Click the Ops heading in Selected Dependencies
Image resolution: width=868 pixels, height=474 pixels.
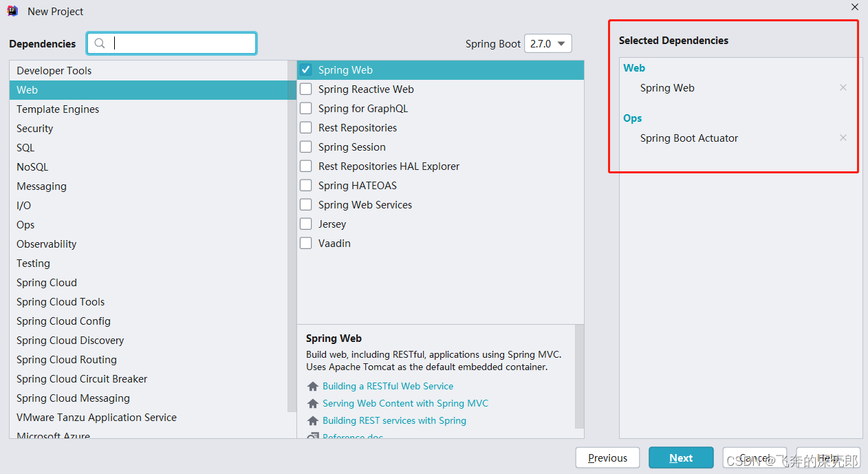point(633,118)
